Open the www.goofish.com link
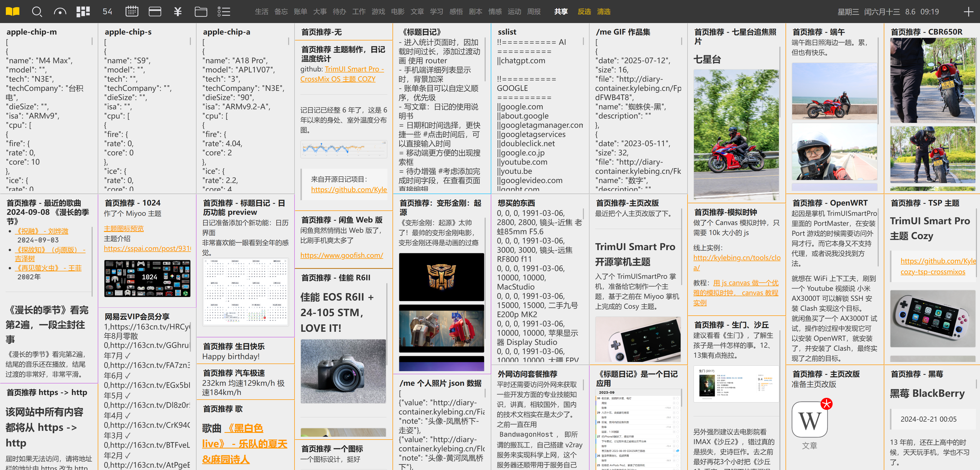Viewport: 980px width, 470px height. 341,255
